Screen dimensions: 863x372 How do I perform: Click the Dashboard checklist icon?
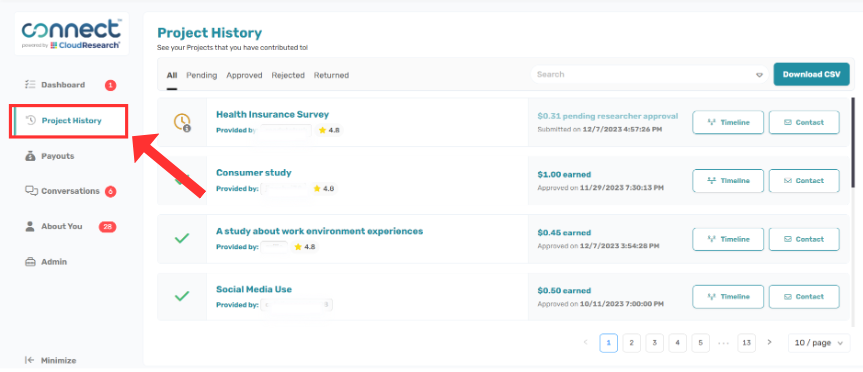[30, 85]
